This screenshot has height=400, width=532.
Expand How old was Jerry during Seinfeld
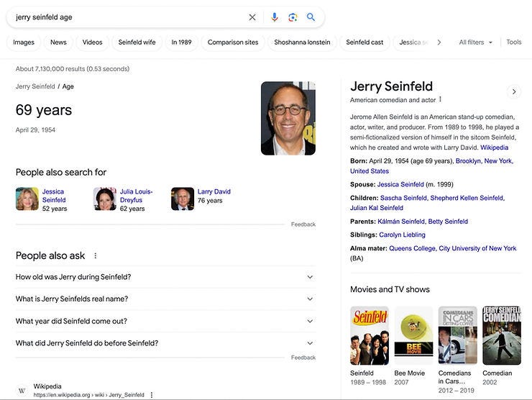[165, 277]
